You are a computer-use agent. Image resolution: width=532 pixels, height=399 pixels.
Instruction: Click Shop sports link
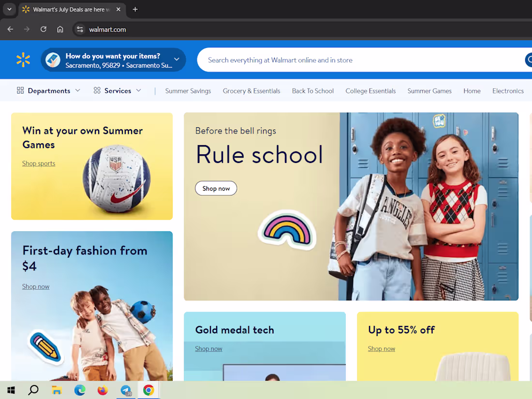pos(39,163)
